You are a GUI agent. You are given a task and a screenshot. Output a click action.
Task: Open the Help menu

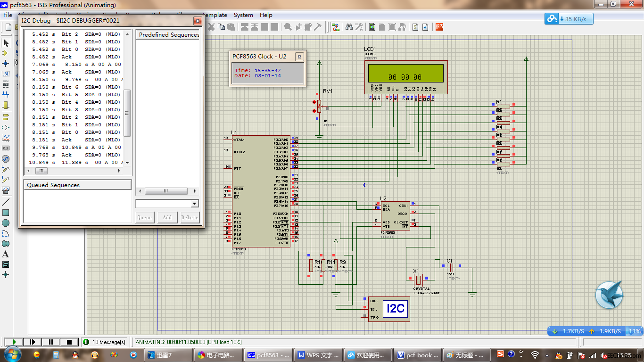[x=266, y=15]
